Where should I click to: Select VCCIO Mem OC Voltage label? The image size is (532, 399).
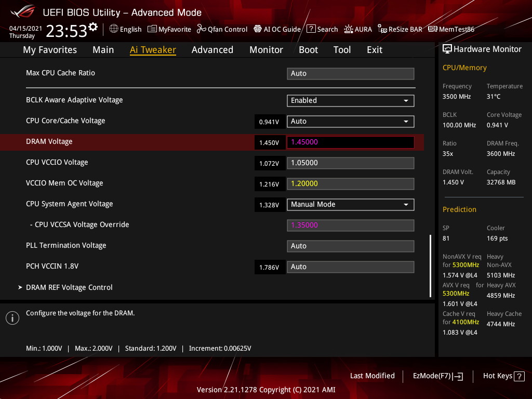pos(64,183)
